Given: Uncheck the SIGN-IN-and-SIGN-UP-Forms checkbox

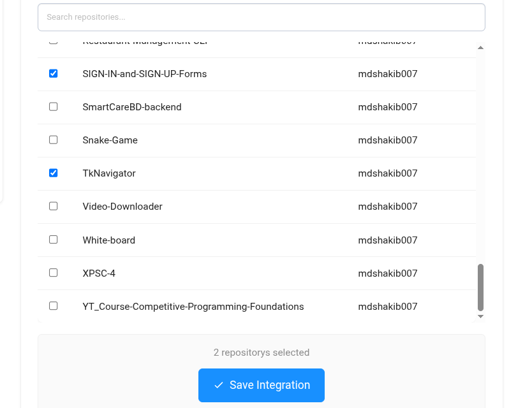Looking at the screenshot, I should 54,73.
